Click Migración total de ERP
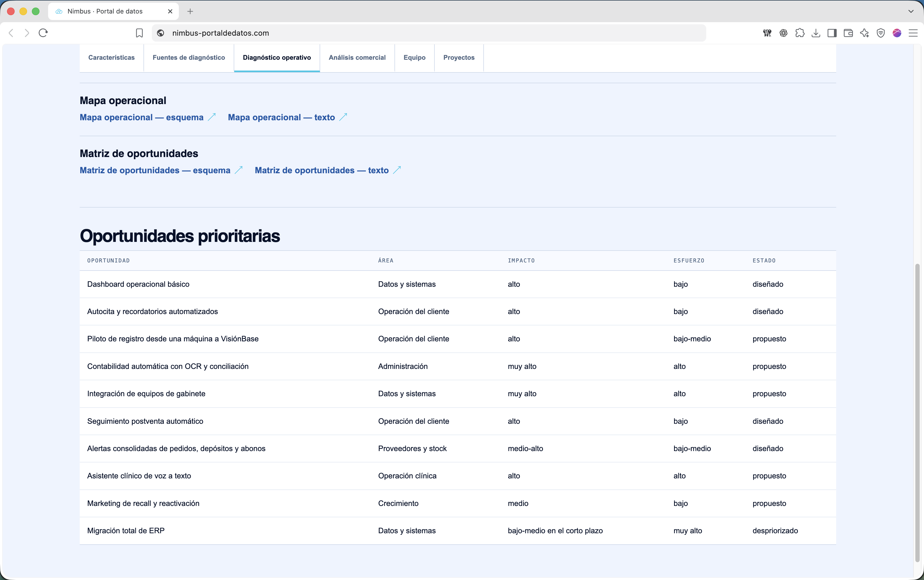924x580 pixels. pos(126,531)
